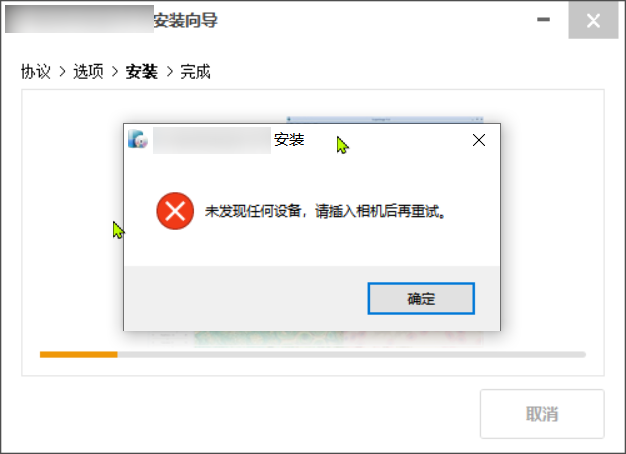The height and width of the screenshot is (454, 626).
Task: Click the slideshow image strip below the dialog
Action: point(315,338)
